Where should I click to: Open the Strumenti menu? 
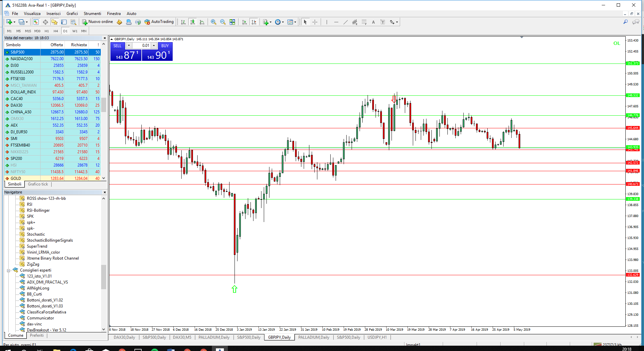[x=92, y=14]
